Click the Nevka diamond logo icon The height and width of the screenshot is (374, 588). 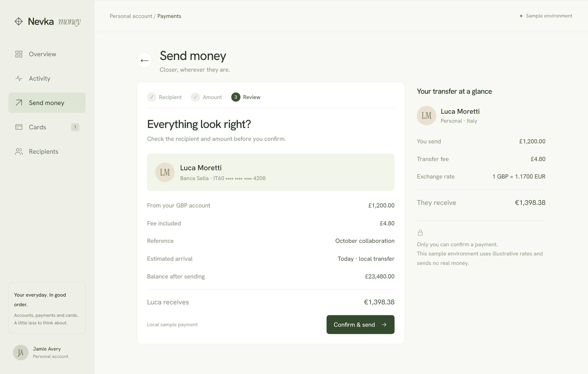19,22
